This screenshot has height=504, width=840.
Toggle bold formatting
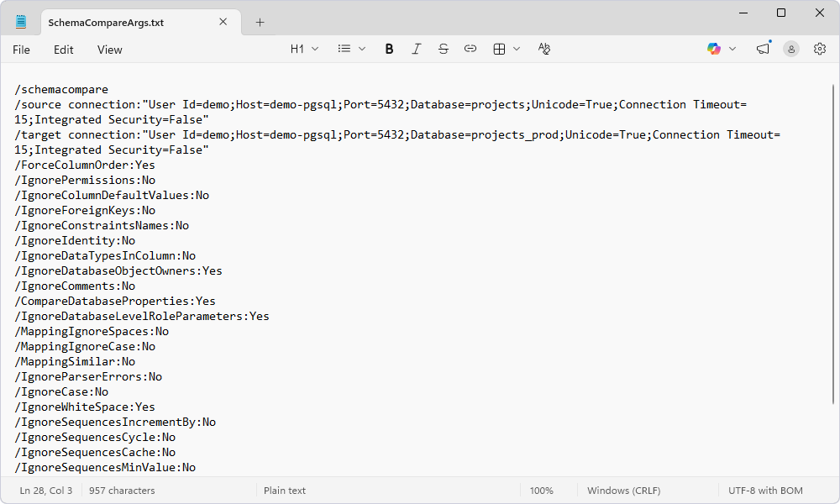click(x=390, y=49)
